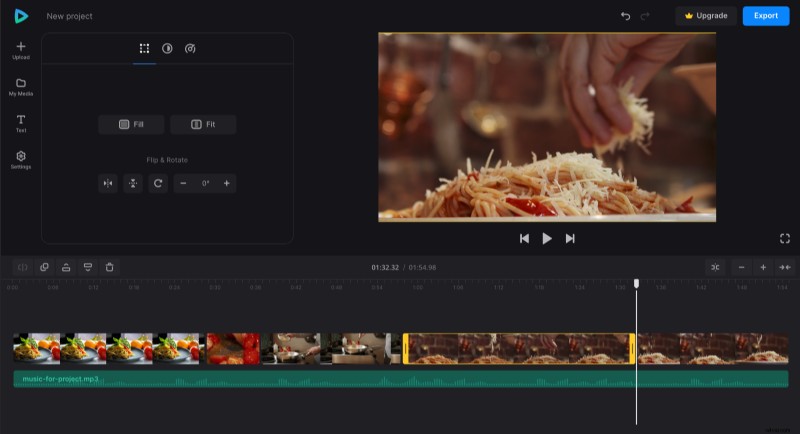
Task: Flip the clip vertically
Action: pyautogui.click(x=133, y=184)
